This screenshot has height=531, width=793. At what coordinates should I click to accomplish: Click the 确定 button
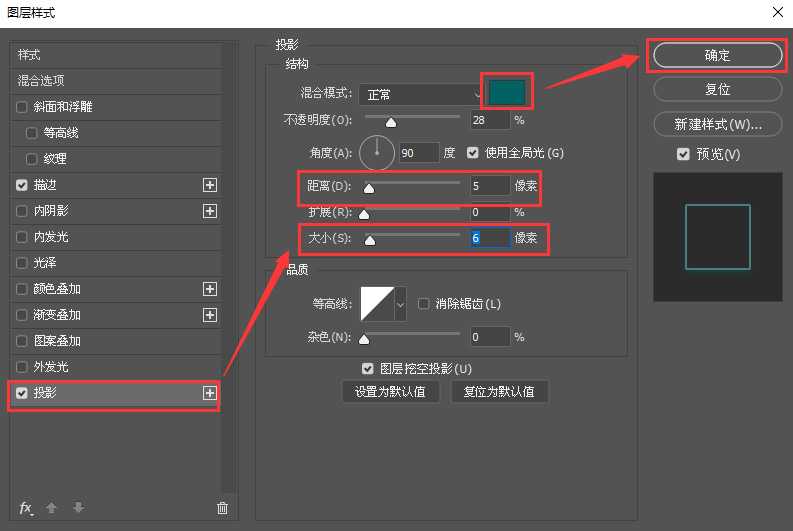[717, 55]
